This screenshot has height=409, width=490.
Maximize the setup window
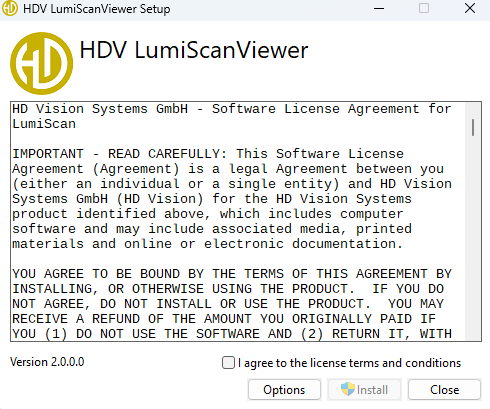(x=424, y=8)
